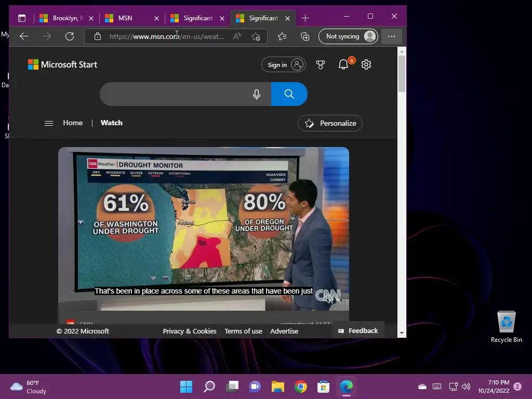Screen dimensions: 532x399
Task: Click OneDrive cloud icon in system tray
Action: 422,387
